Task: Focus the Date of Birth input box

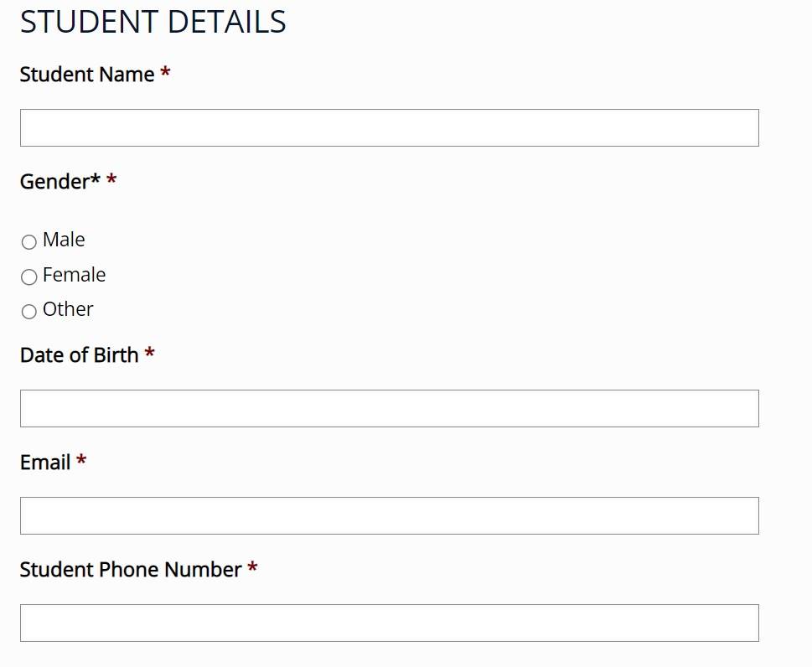Action: 389,408
